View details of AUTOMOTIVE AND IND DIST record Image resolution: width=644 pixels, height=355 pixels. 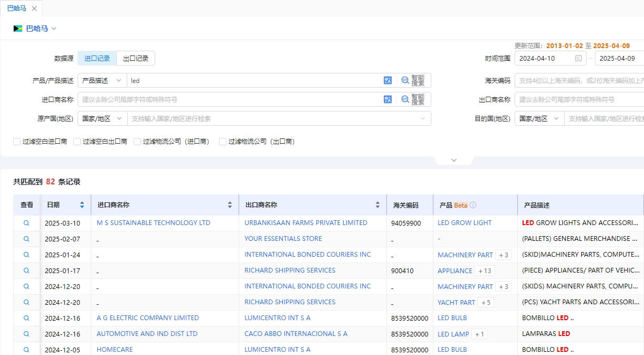pos(26,334)
